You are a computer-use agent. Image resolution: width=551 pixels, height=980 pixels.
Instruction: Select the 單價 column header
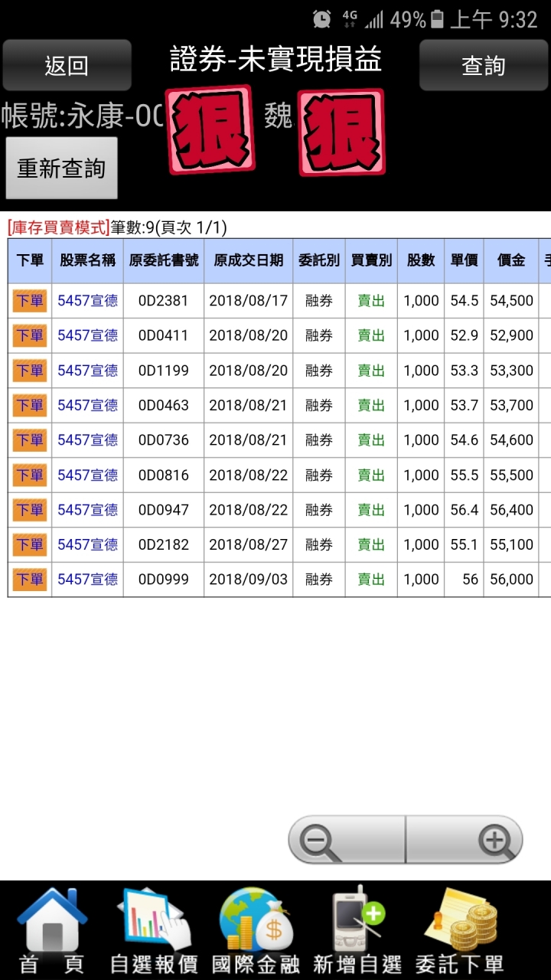pos(465,260)
